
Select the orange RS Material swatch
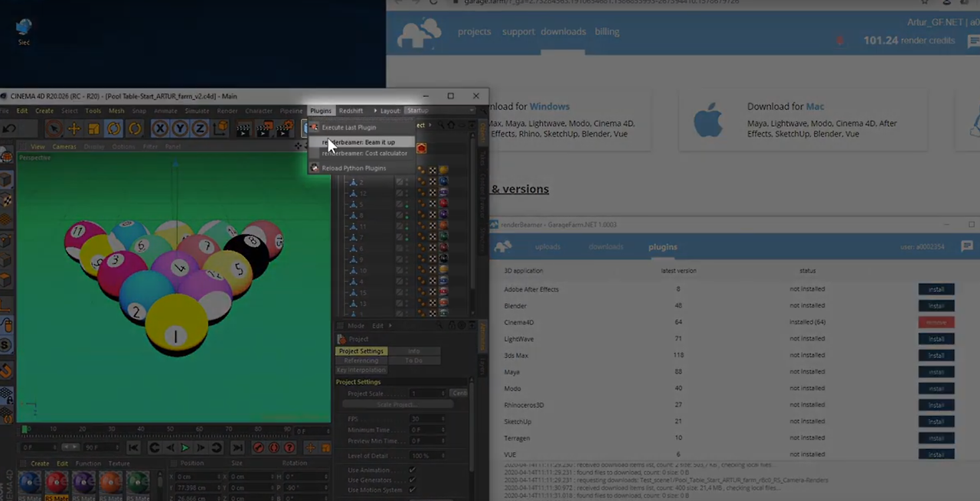coord(110,483)
